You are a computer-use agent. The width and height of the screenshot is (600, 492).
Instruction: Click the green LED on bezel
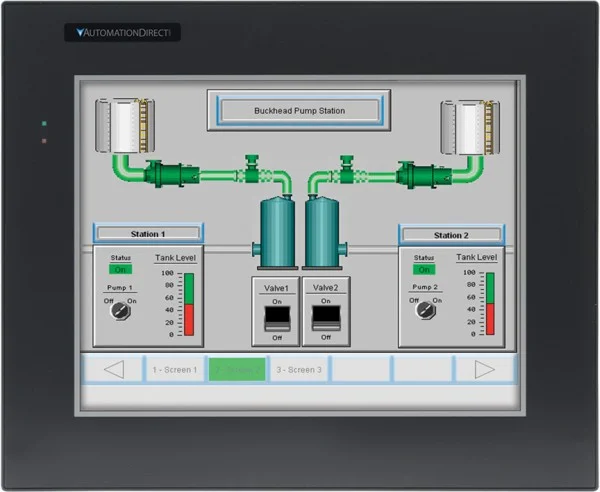tap(44, 123)
